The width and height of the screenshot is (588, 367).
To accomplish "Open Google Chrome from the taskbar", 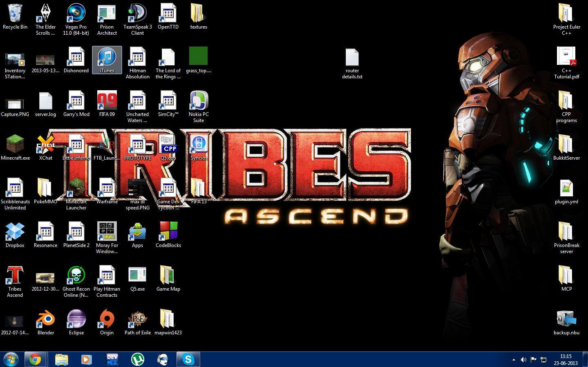I will click(35, 359).
